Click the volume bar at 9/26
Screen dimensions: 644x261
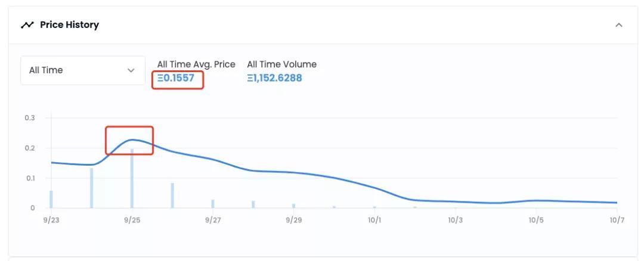[172, 195]
